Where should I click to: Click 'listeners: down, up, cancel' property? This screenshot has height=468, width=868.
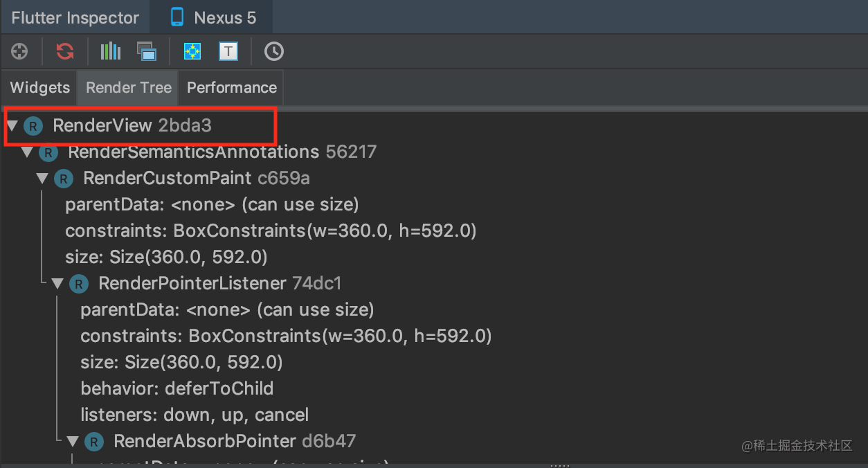(x=195, y=415)
